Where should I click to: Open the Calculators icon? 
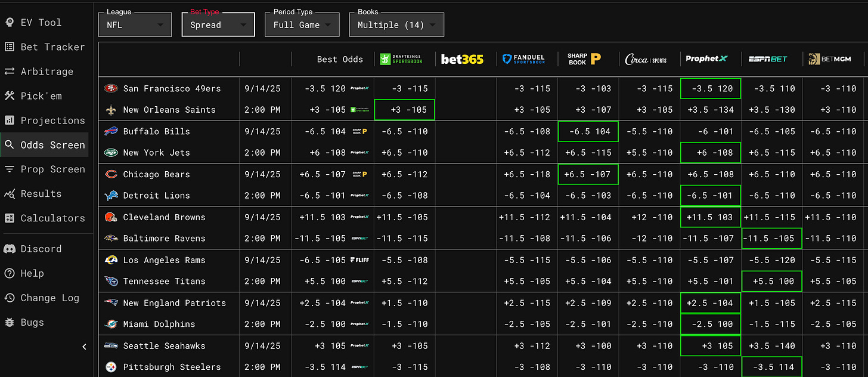pyautogui.click(x=10, y=218)
